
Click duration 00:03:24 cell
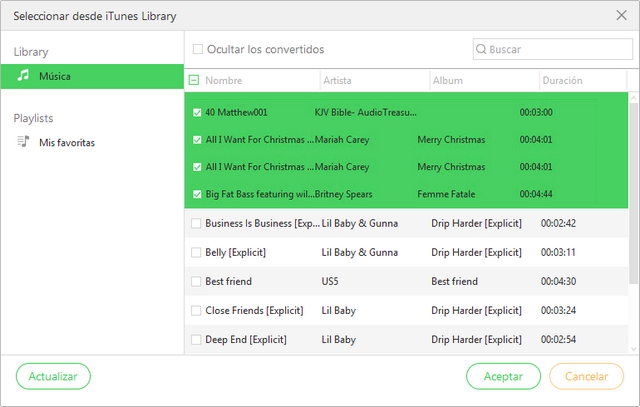558,311
